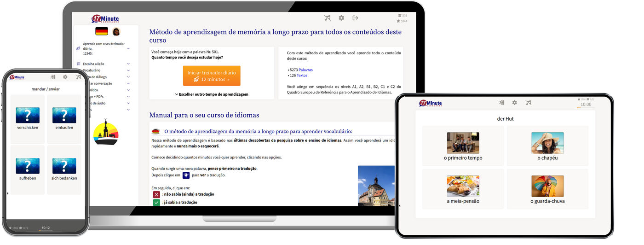The width and height of the screenshot is (644, 245).
Task: Click the 17 Minute logo on phone
Action: (x=17, y=77)
